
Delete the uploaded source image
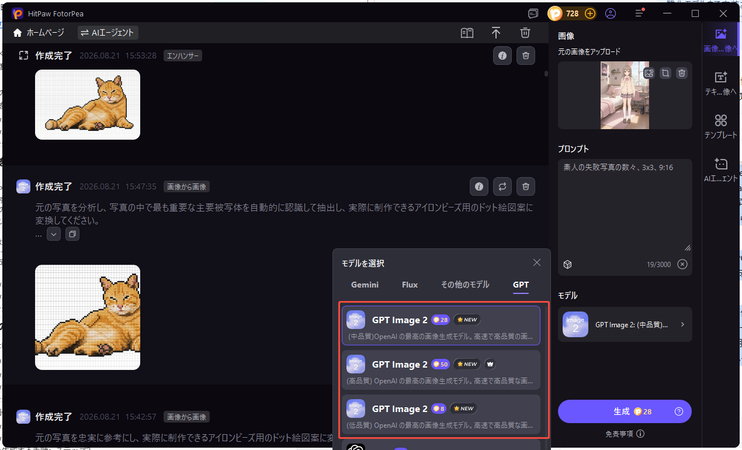click(x=681, y=73)
